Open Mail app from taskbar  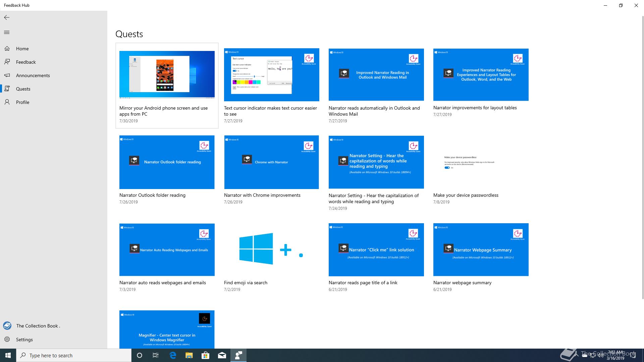(x=222, y=355)
